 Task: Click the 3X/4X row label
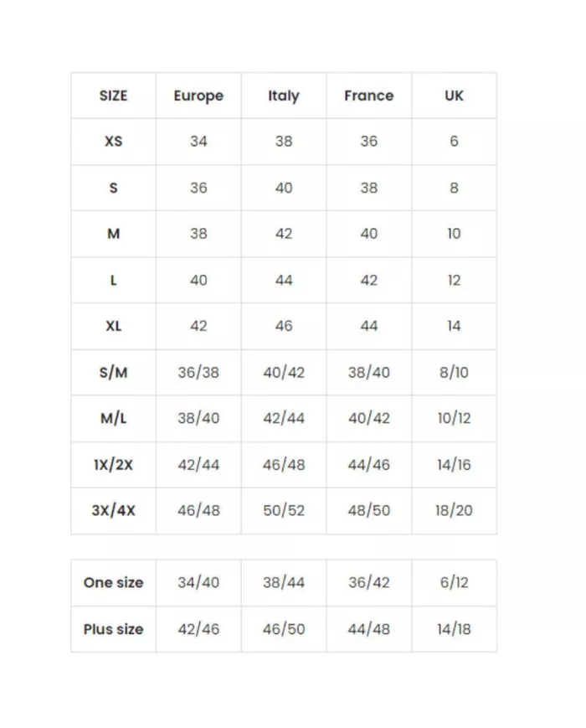point(113,510)
